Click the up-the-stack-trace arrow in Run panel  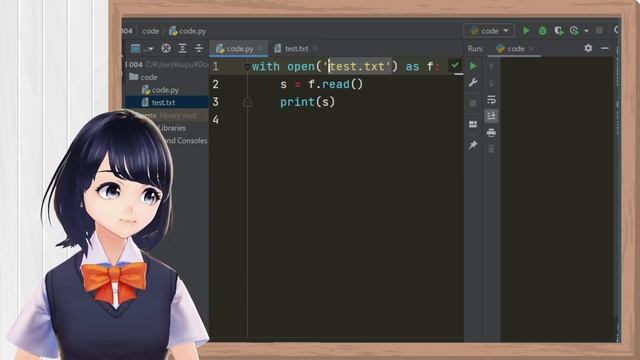click(491, 66)
